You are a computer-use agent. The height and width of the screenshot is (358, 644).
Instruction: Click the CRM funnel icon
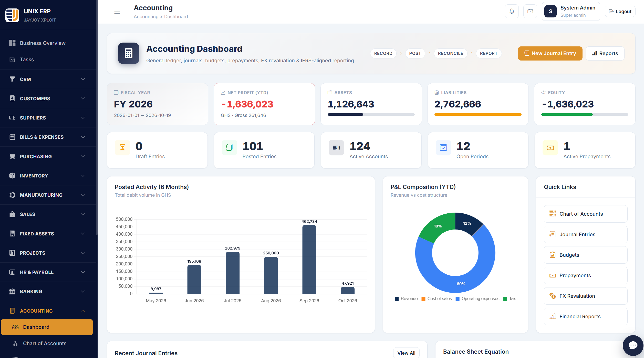click(12, 79)
